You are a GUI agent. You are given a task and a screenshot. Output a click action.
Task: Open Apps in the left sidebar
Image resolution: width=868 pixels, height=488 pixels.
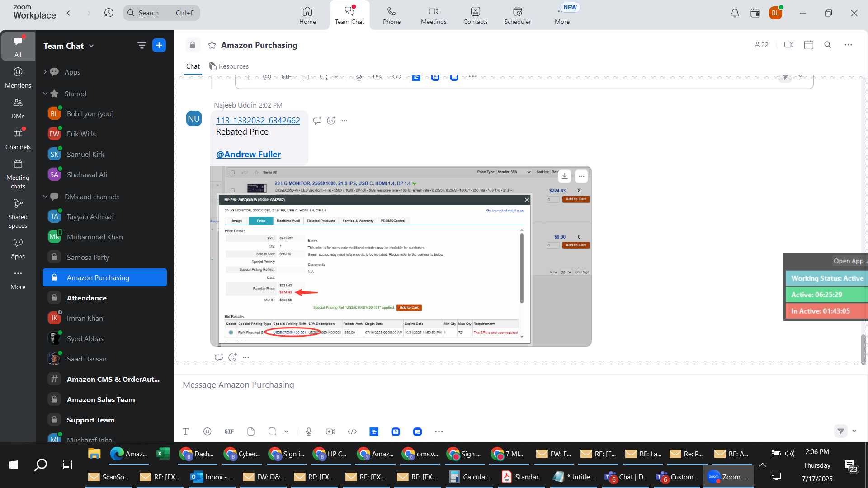[x=18, y=249]
